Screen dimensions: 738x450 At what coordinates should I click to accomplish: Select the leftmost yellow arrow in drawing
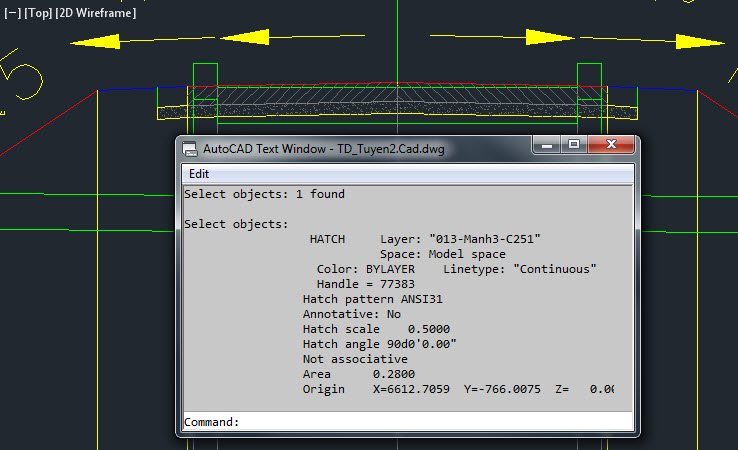(x=108, y=43)
